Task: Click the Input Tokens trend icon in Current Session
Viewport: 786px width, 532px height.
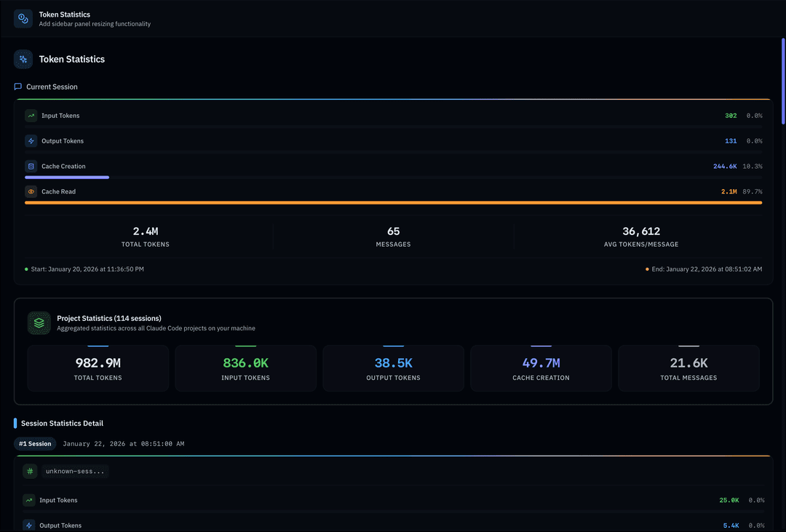Action: point(31,115)
